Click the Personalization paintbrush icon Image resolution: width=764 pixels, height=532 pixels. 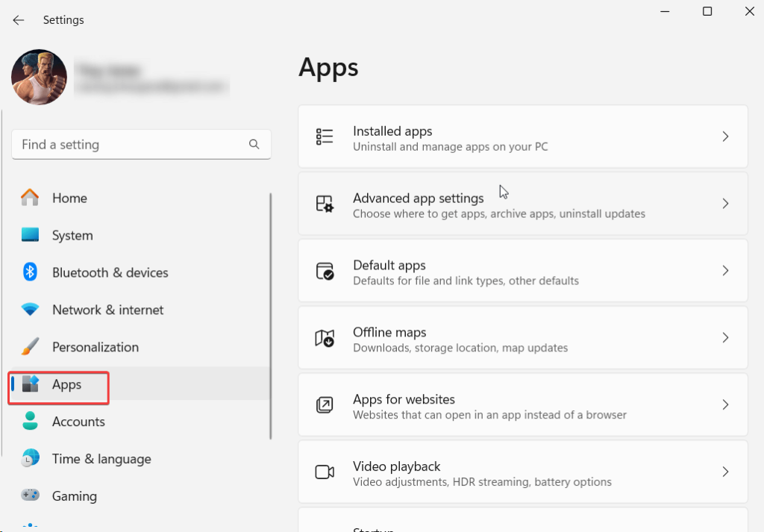click(x=30, y=347)
